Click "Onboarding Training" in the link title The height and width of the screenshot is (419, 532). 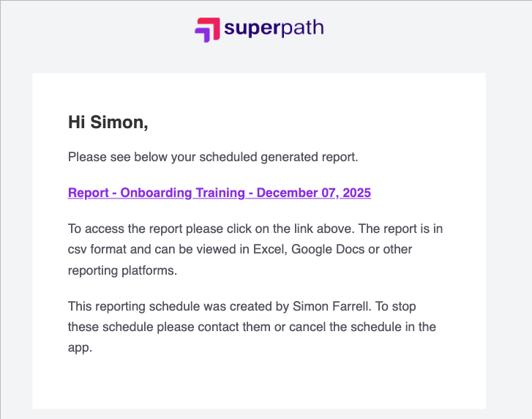pyautogui.click(x=182, y=193)
